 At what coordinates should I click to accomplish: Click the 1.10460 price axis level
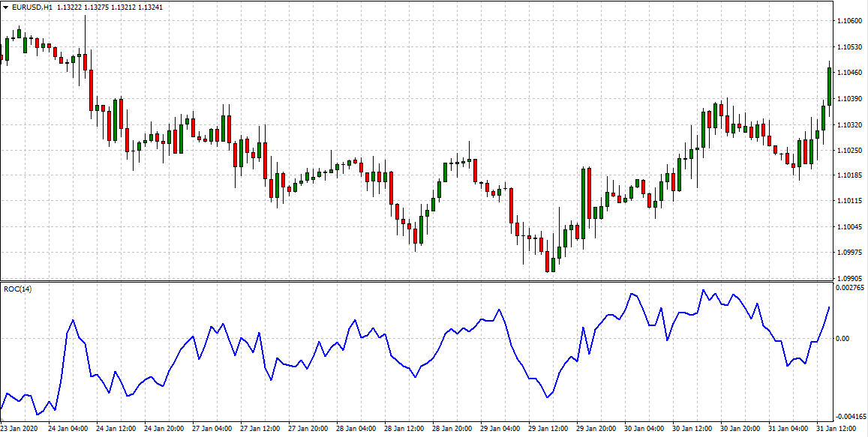pos(849,73)
